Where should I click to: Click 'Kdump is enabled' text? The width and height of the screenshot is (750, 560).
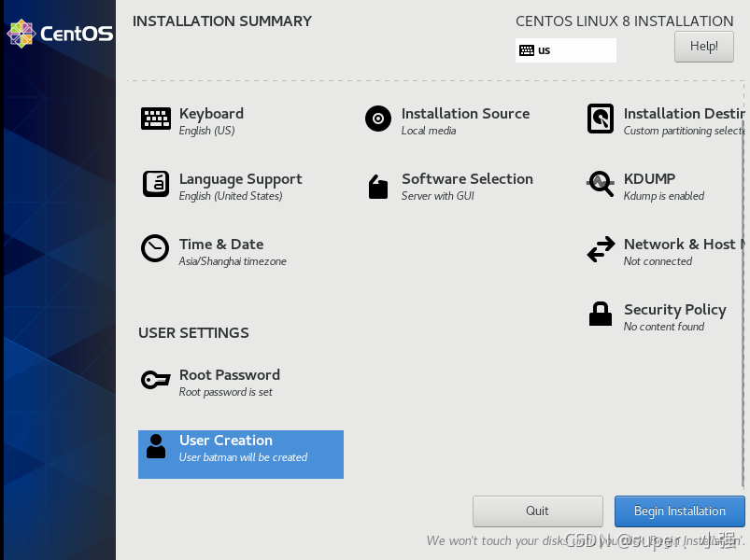coord(664,196)
